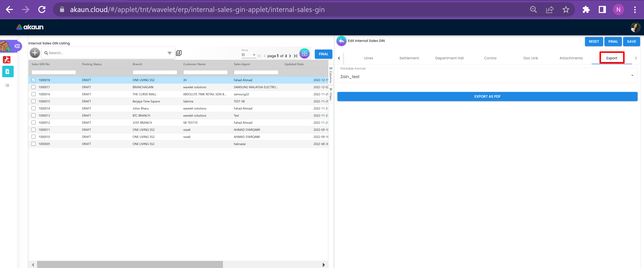
Task: Open the Attachments tab
Action: [x=571, y=58]
